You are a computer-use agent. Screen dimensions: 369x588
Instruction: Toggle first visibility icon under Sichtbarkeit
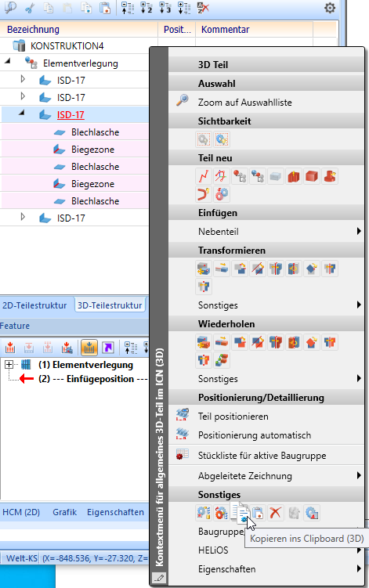[204, 139]
